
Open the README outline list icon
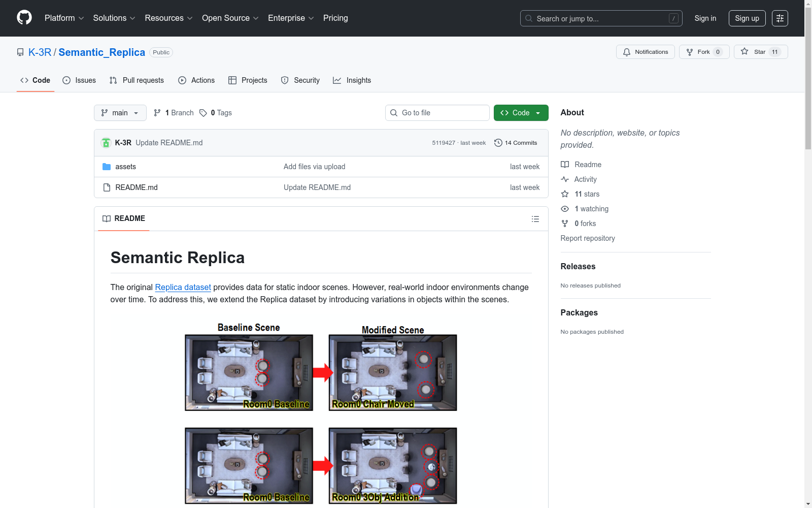click(x=535, y=219)
